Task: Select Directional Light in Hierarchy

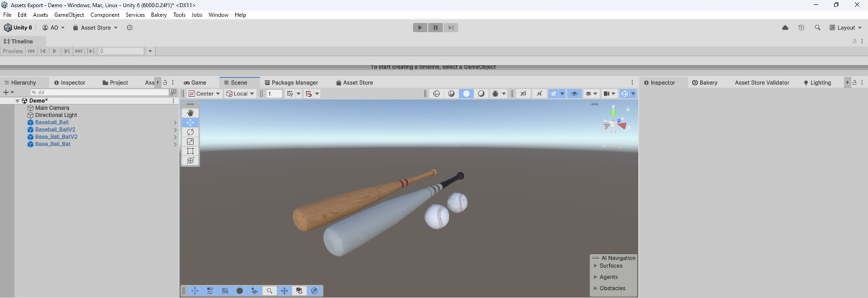Action: coord(56,115)
